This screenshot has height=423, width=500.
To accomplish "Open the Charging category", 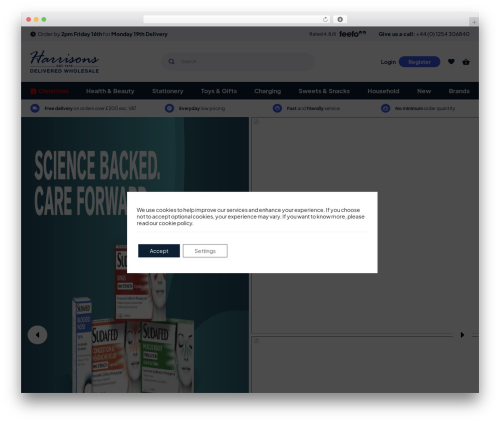I will point(267,91).
